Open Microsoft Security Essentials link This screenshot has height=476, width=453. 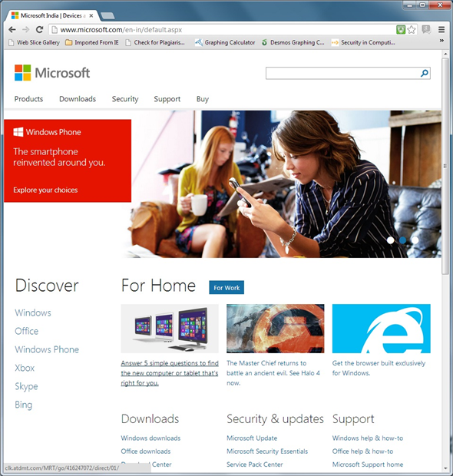click(x=267, y=451)
